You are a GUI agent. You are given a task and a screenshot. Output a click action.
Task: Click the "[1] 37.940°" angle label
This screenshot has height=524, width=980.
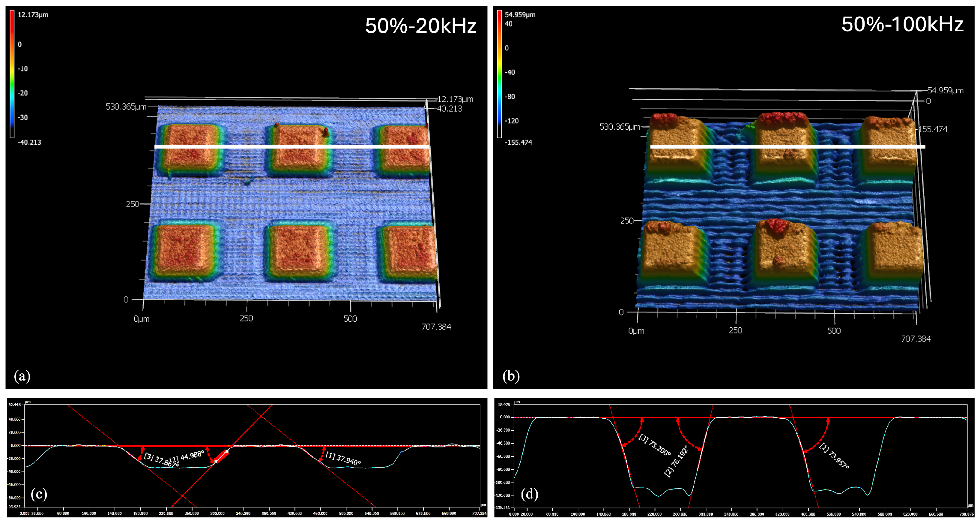pyautogui.click(x=343, y=459)
